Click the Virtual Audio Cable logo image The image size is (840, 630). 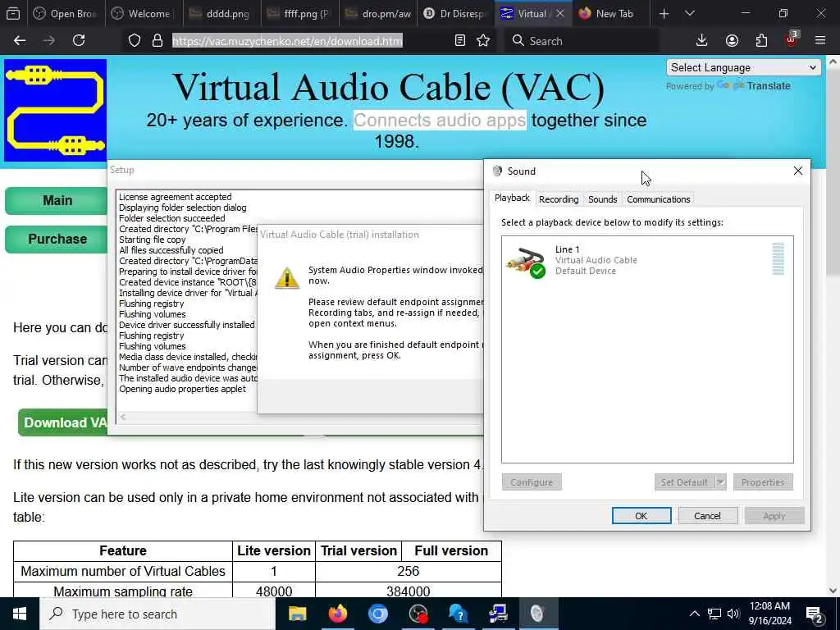pos(56,111)
